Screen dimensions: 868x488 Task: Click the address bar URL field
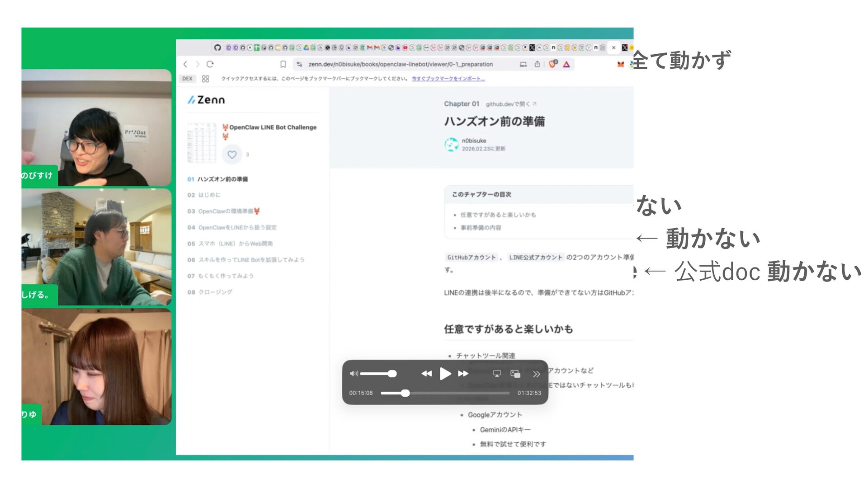tap(400, 64)
